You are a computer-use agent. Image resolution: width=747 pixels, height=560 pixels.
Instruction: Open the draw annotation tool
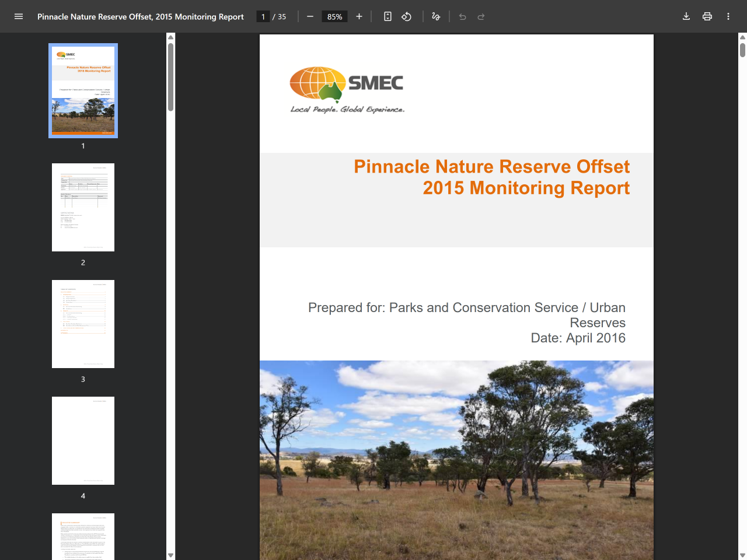pos(436,16)
